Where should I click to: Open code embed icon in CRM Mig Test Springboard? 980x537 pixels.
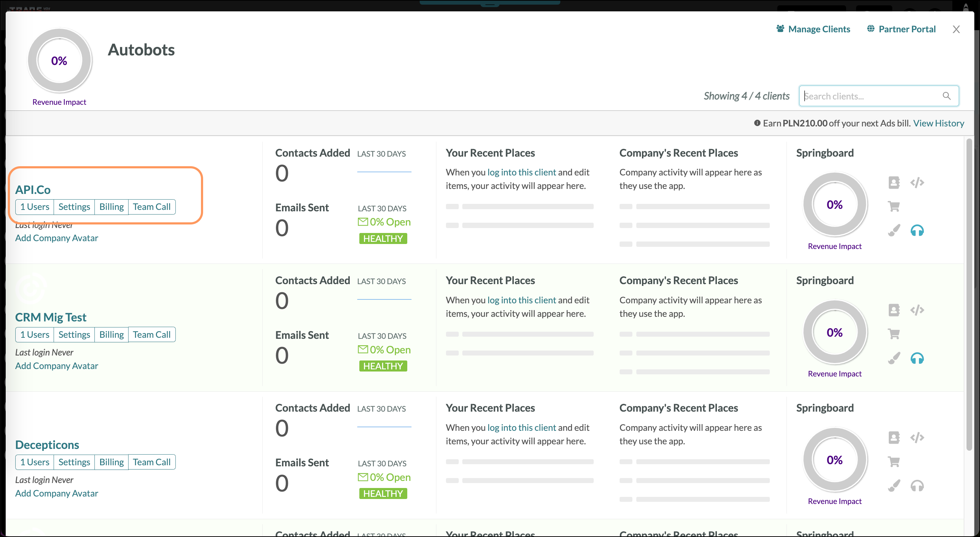[917, 310]
